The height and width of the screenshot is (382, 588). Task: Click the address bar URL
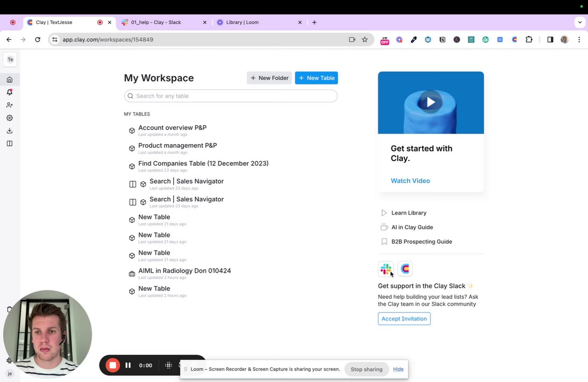pyautogui.click(x=108, y=39)
